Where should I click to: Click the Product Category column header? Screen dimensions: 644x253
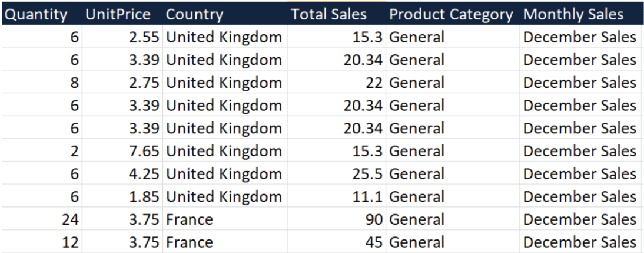tap(451, 14)
